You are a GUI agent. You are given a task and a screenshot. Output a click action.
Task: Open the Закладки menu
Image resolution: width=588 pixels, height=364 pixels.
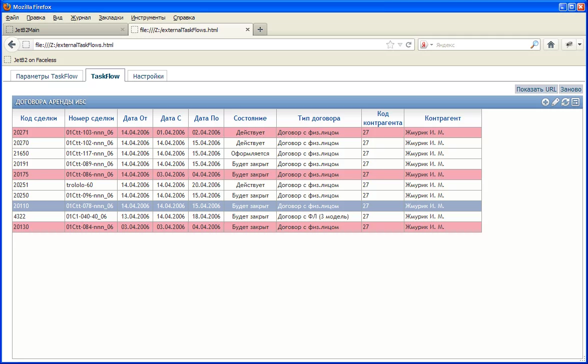[x=111, y=17]
